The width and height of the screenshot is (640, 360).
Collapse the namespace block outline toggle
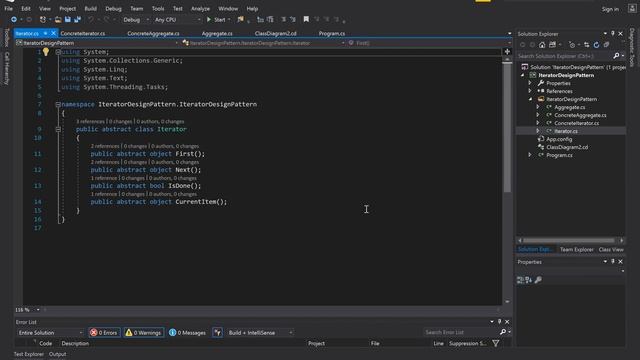pos(58,104)
